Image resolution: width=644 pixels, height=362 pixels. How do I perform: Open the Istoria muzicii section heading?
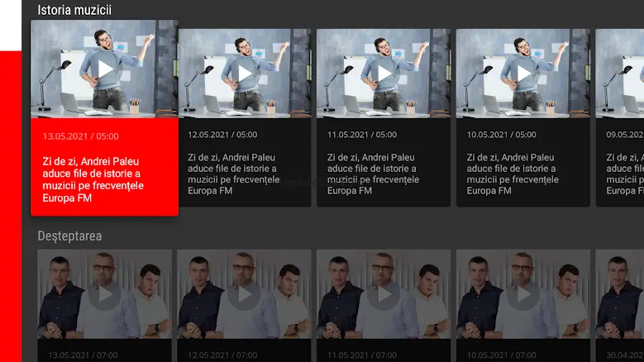74,10
